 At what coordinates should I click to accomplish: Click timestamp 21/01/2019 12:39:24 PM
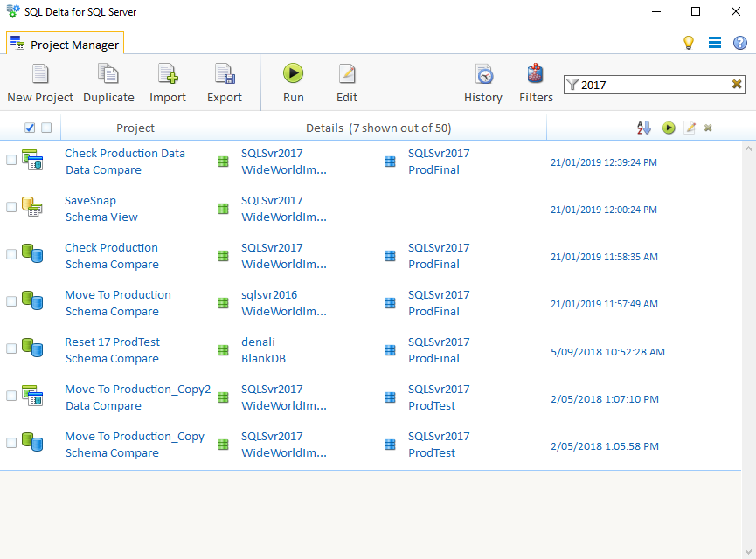click(x=604, y=162)
